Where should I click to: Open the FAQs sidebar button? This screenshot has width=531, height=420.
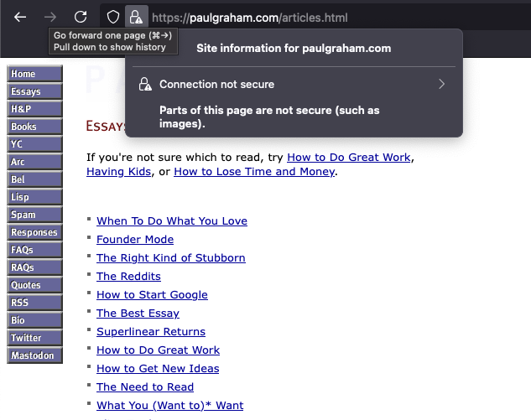tap(34, 250)
